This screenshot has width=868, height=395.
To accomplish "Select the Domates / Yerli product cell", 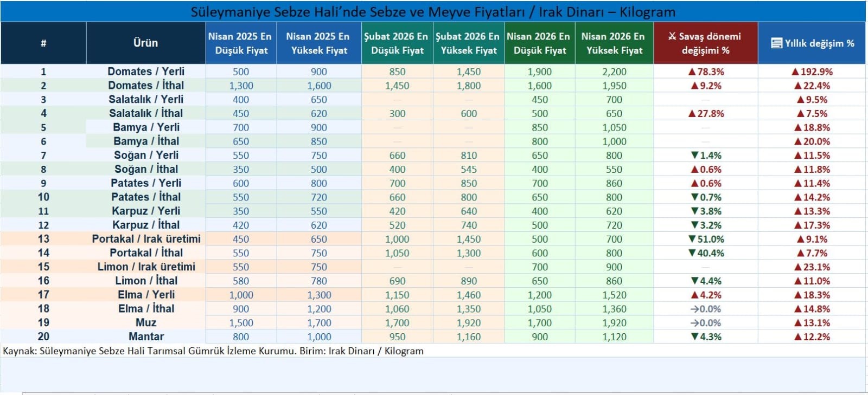I will (x=145, y=72).
